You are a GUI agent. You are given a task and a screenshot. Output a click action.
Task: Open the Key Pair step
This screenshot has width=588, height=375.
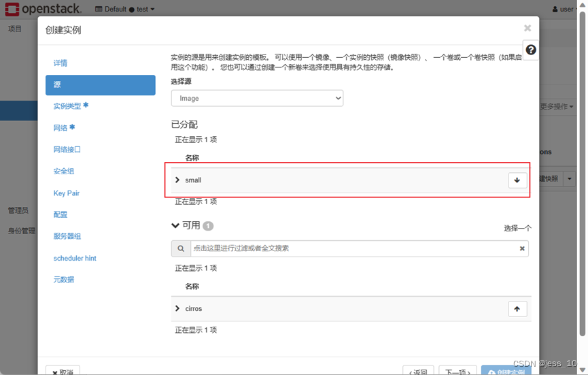pos(67,193)
